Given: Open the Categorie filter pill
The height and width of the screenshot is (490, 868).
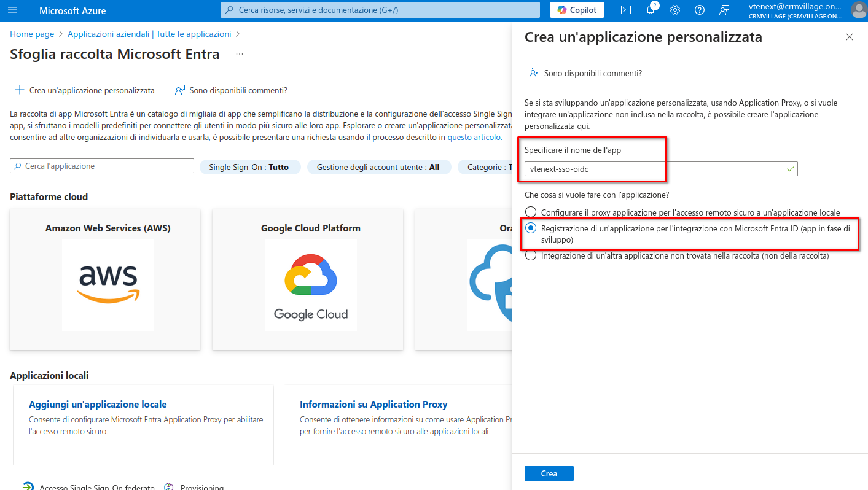Looking at the screenshot, I should (485, 167).
